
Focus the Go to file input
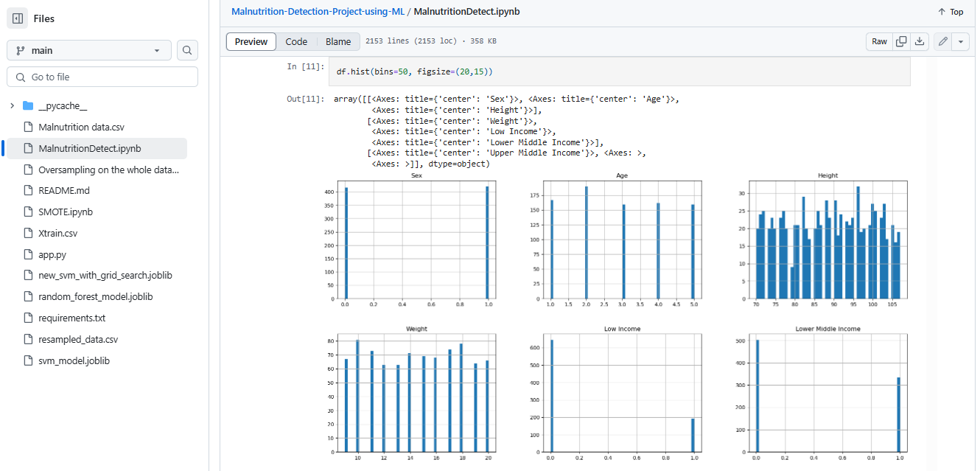coord(102,77)
